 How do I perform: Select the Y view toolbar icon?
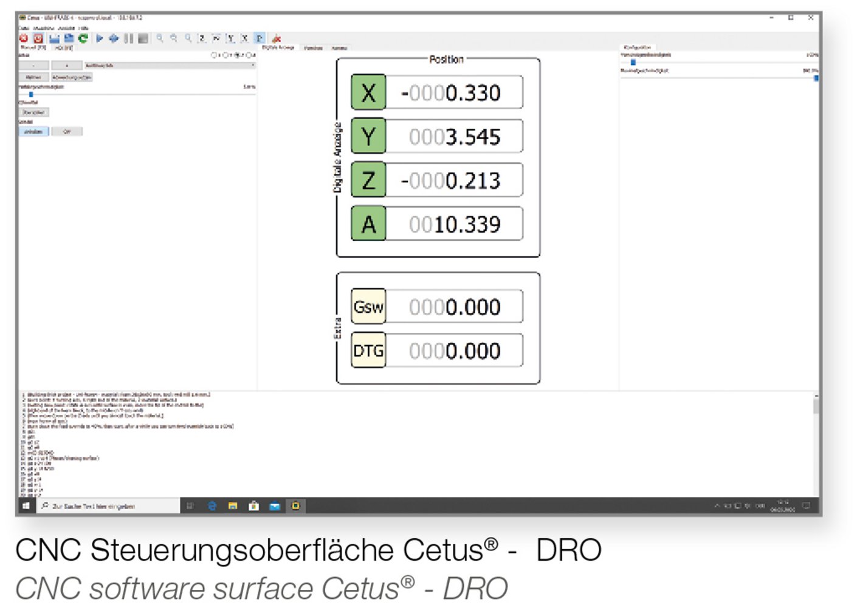click(230, 38)
